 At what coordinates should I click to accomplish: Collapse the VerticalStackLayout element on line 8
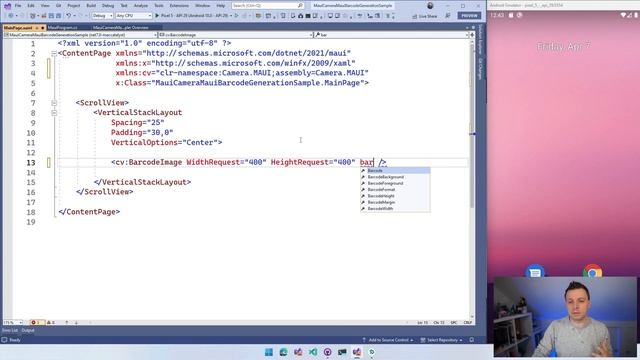click(54, 113)
